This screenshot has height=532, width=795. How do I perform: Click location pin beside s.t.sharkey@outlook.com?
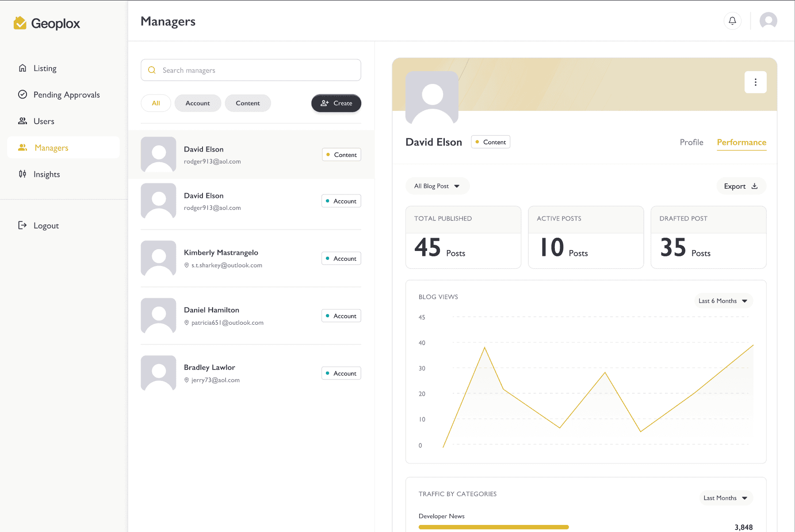click(x=187, y=265)
